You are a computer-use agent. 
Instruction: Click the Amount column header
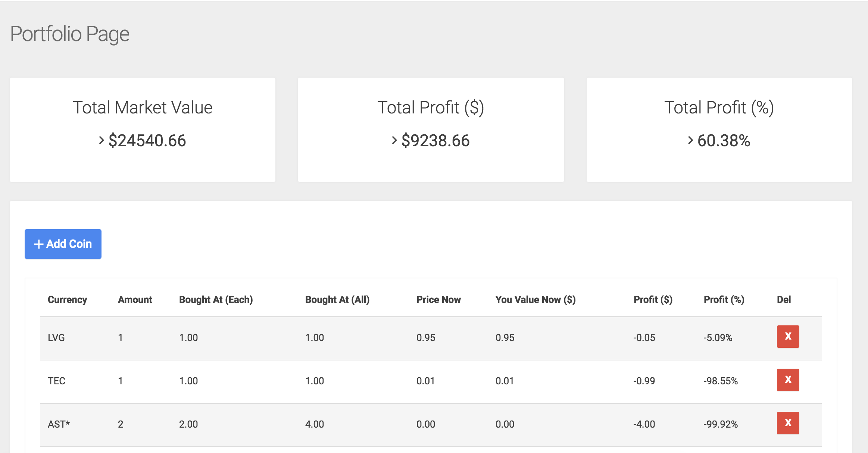click(135, 300)
